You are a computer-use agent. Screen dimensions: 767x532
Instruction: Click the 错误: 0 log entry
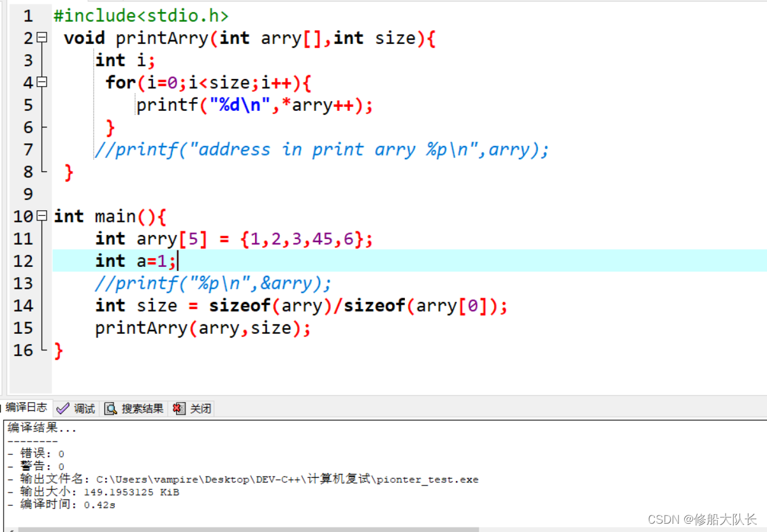coord(36,454)
